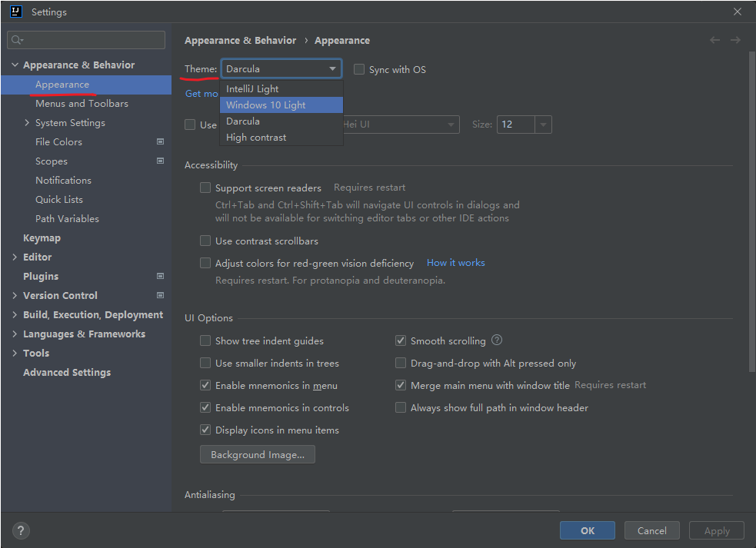
Task: Toggle red-green vision deficiency adjustment
Action: coord(205,263)
